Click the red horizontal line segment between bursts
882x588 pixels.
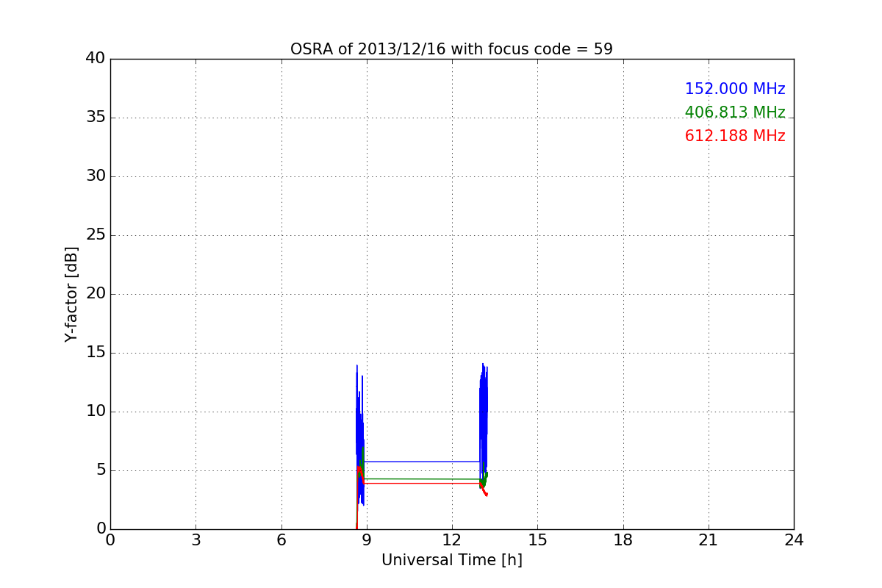point(422,483)
